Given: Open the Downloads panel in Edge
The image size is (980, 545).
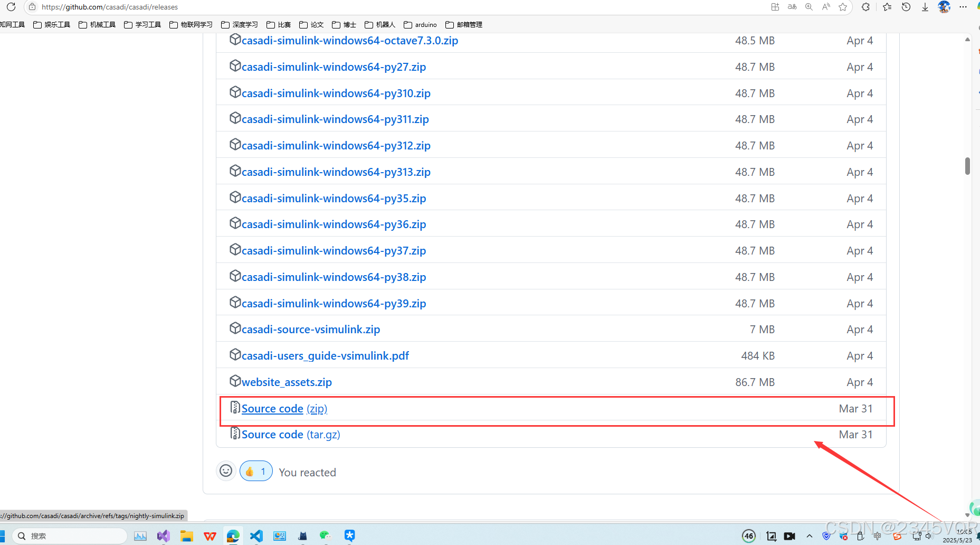Looking at the screenshot, I should tap(925, 7).
